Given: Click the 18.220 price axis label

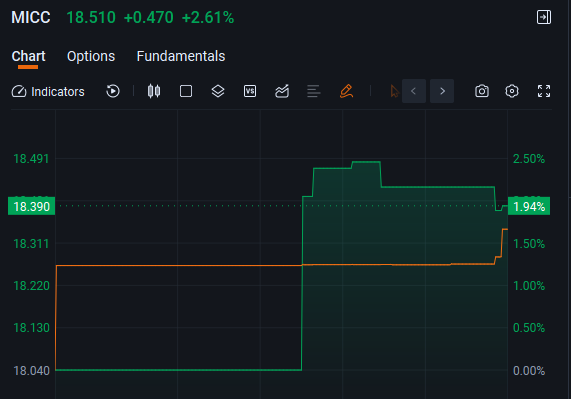Looking at the screenshot, I should (x=31, y=286).
